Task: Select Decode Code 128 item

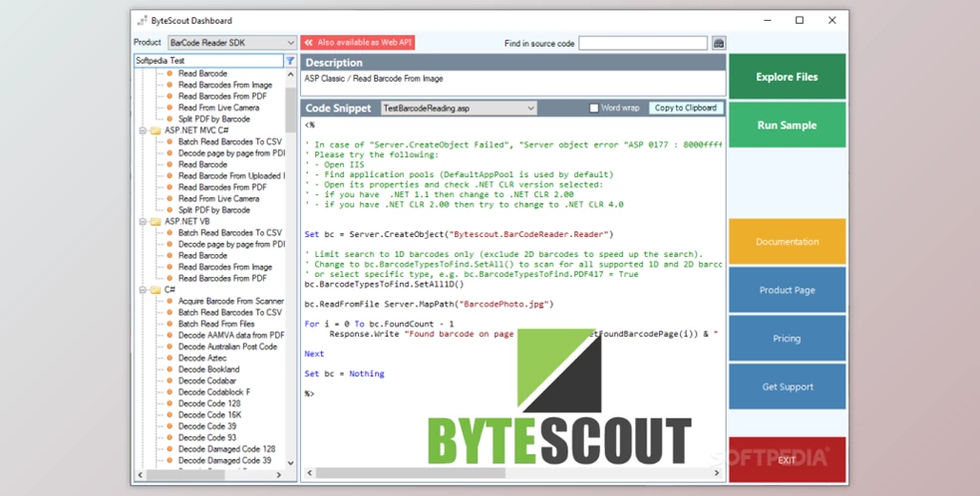Action: coord(209,403)
